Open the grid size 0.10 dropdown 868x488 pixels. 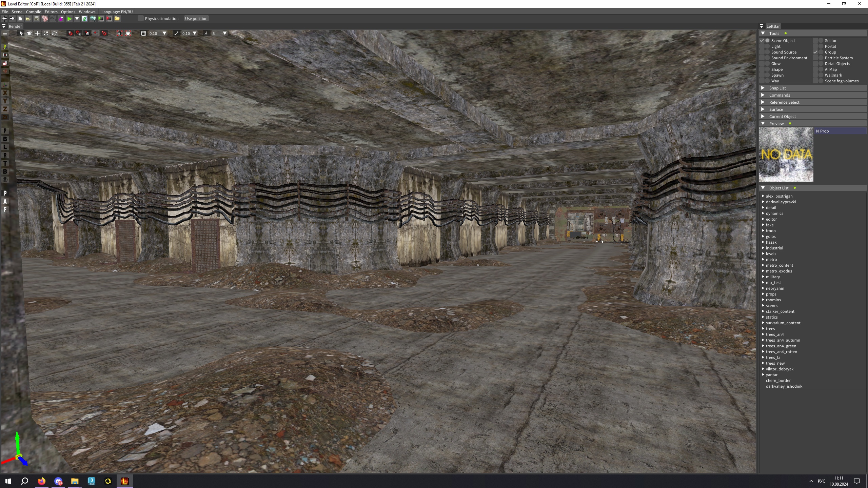click(x=164, y=33)
